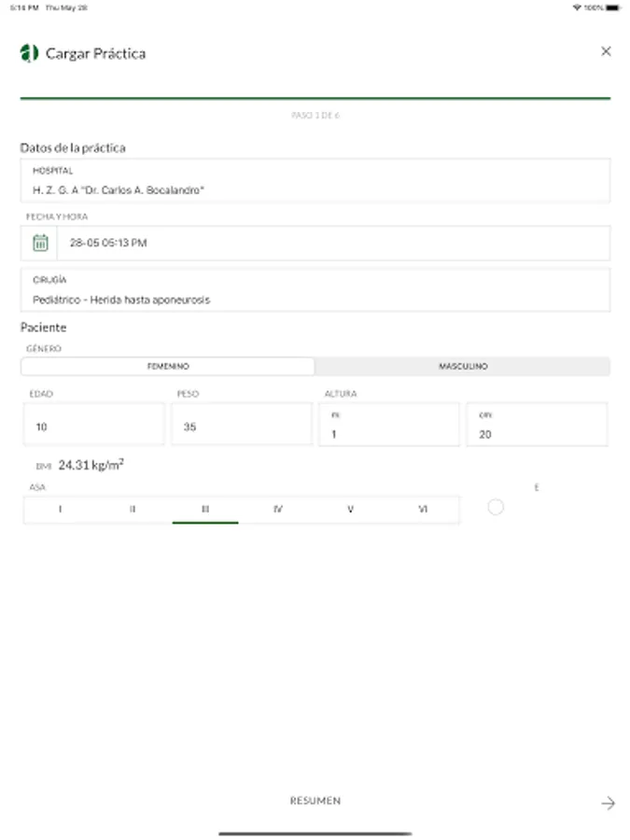The image size is (630, 840).
Task: Toggle the ASA emergency E radio
Action: click(496, 507)
